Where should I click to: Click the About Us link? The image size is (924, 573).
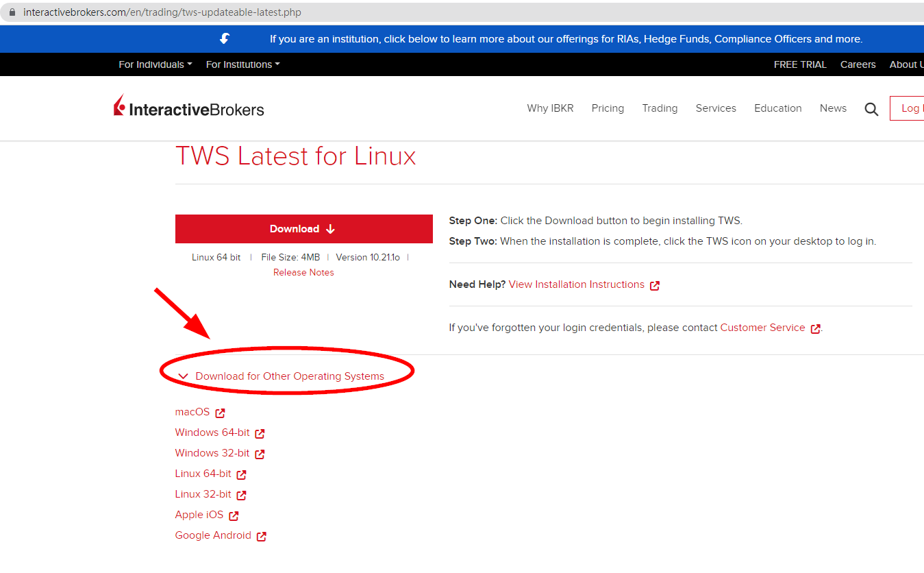tap(906, 64)
